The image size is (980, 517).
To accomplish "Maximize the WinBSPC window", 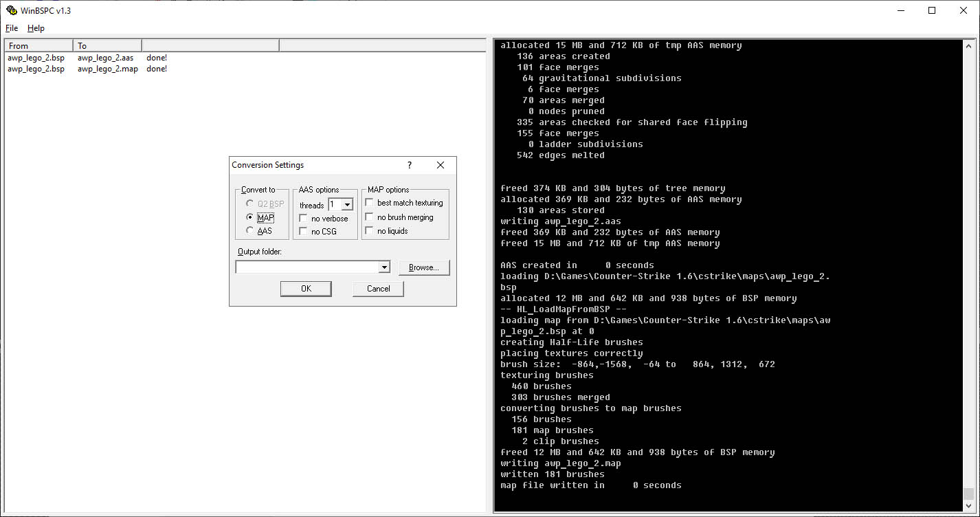I will pos(932,10).
